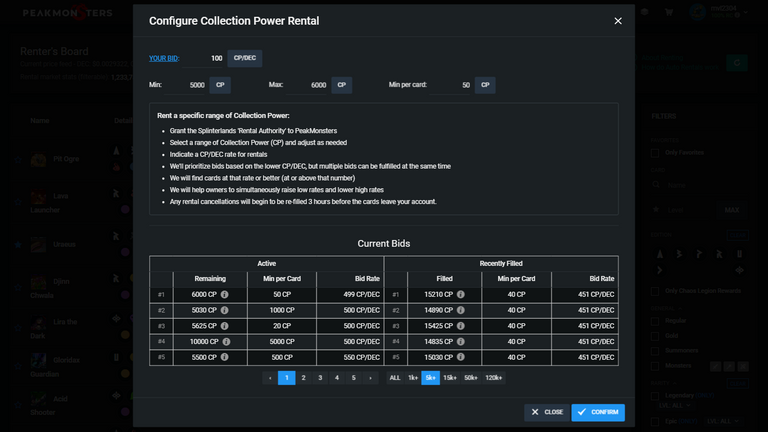The width and height of the screenshot is (768, 432).
Task: Edit the Min CP field showing 5000
Action: tap(185, 85)
